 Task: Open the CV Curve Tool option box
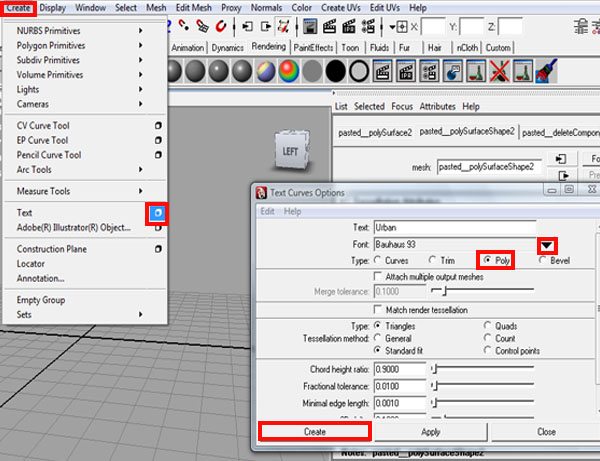[x=158, y=125]
